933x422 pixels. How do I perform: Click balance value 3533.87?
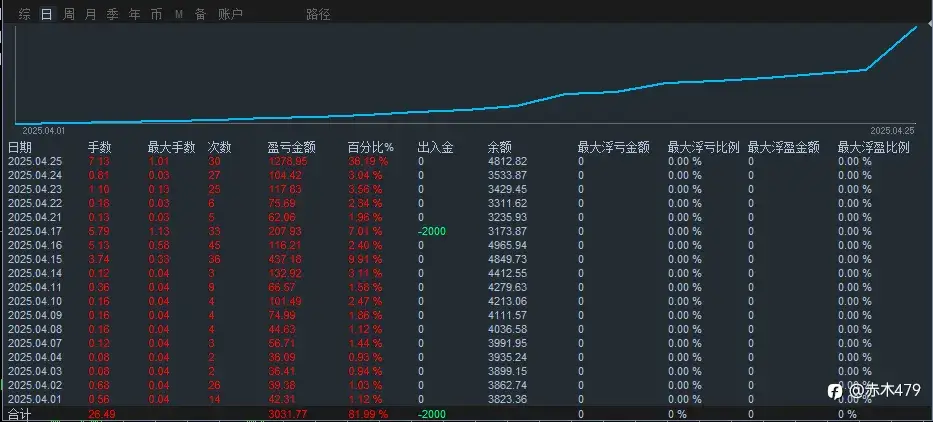pyautogui.click(x=508, y=176)
